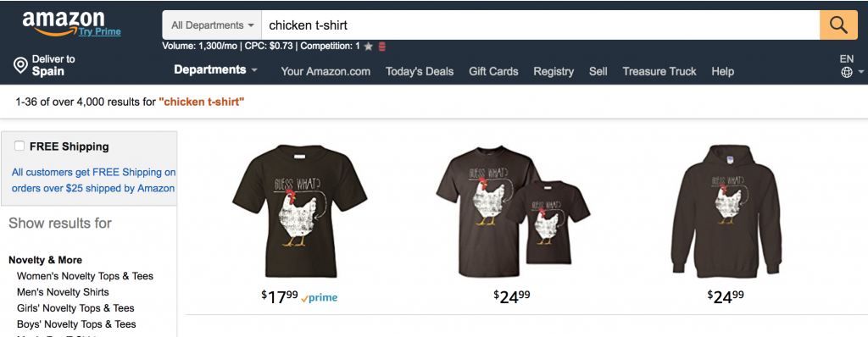Click the prime badge under the $17.99 shirt

pyautogui.click(x=320, y=298)
